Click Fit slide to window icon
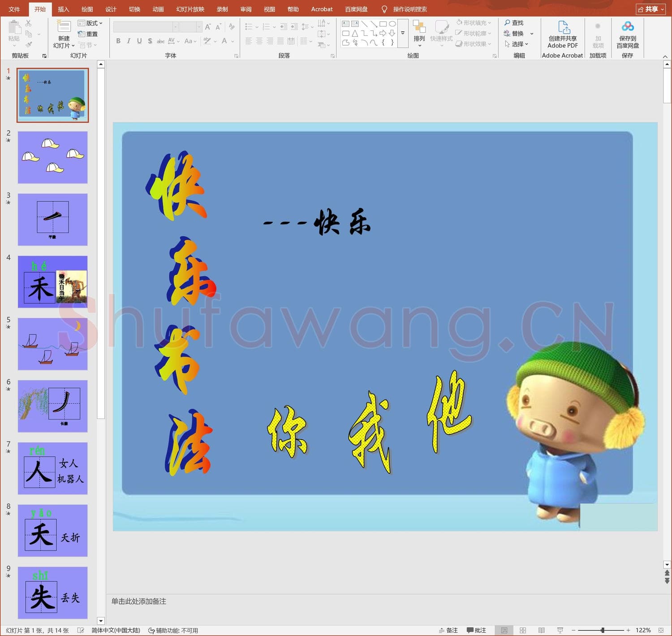The image size is (672, 636). pos(661,630)
